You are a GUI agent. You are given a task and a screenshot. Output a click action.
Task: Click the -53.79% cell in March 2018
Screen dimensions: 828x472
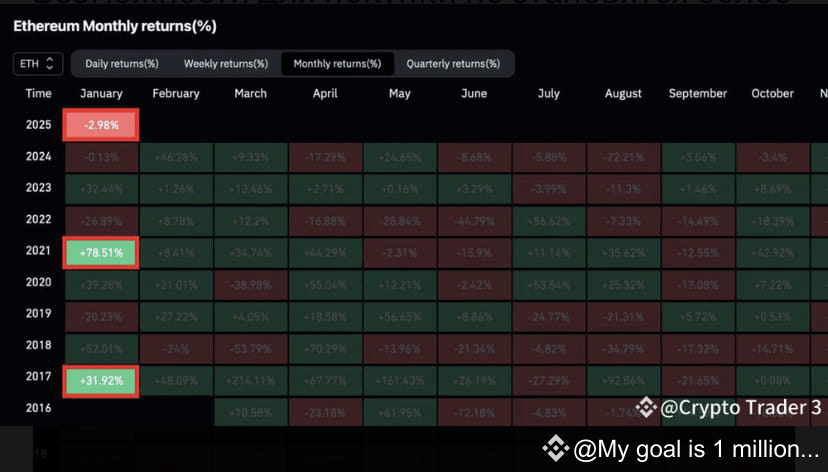pyautogui.click(x=251, y=349)
